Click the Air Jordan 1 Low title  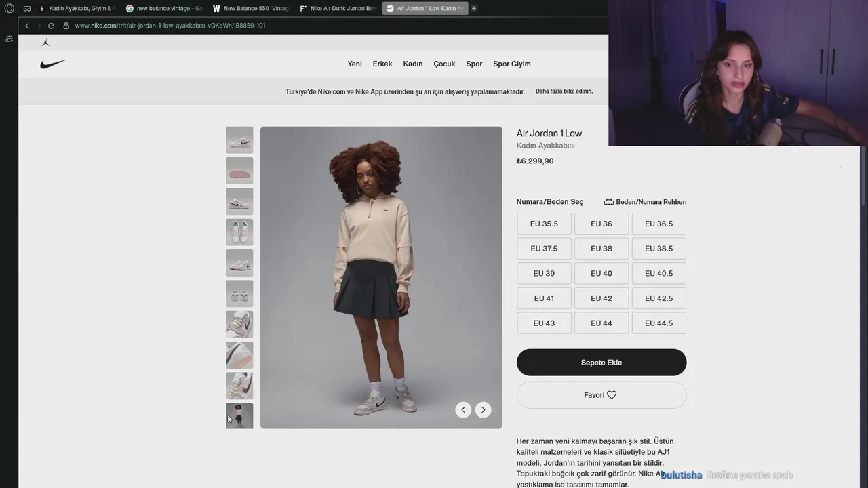click(549, 134)
